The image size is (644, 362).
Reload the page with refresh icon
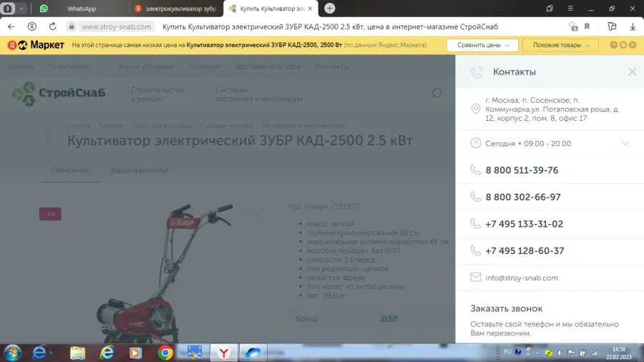click(52, 26)
